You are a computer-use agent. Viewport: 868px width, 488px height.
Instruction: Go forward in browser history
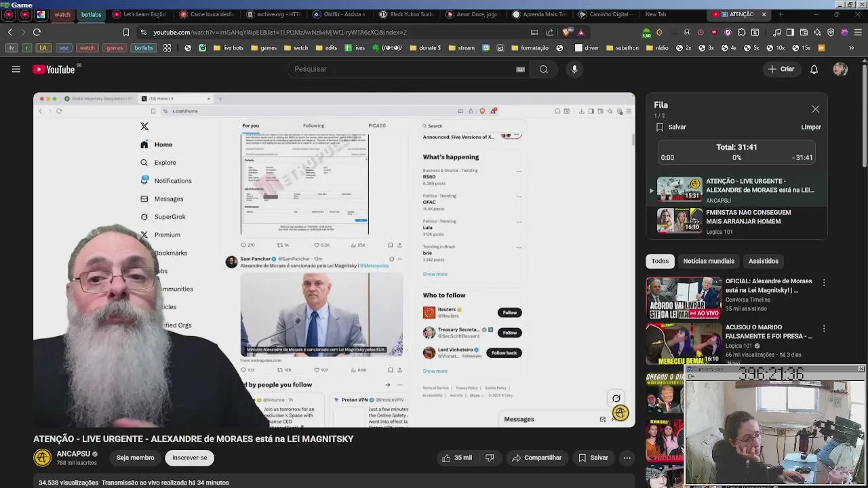(23, 32)
